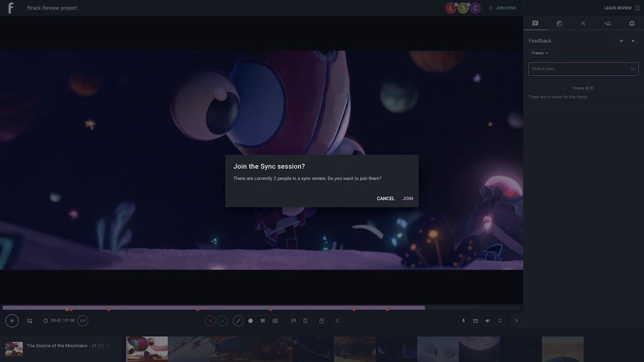The image size is (644, 362).
Task: Toggle the loop playback icon
Action: click(x=83, y=321)
